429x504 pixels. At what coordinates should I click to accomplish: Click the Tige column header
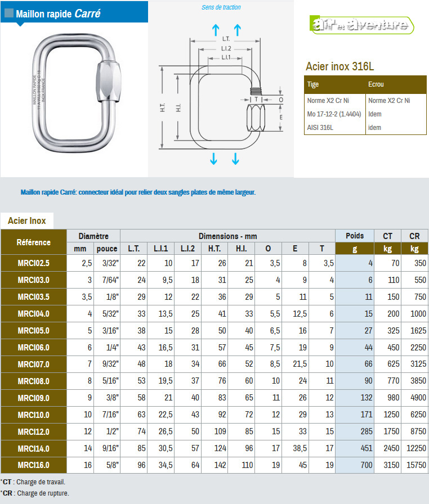[313, 84]
